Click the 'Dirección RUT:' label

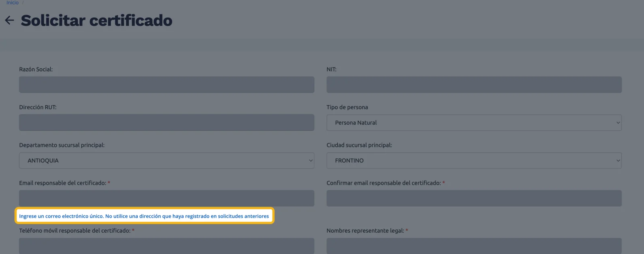click(38, 107)
